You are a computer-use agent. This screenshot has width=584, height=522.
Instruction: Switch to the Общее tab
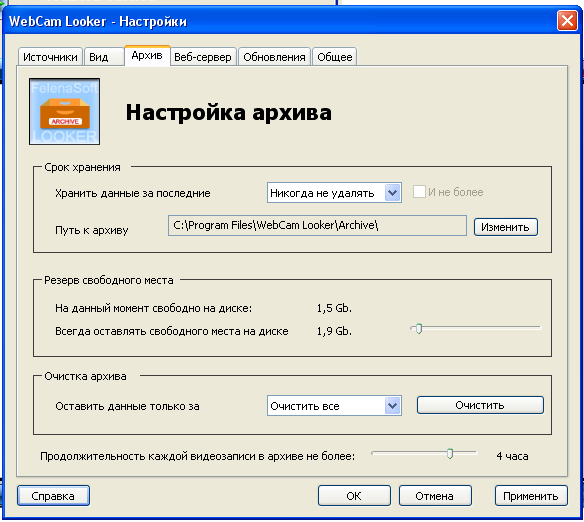tap(334, 57)
